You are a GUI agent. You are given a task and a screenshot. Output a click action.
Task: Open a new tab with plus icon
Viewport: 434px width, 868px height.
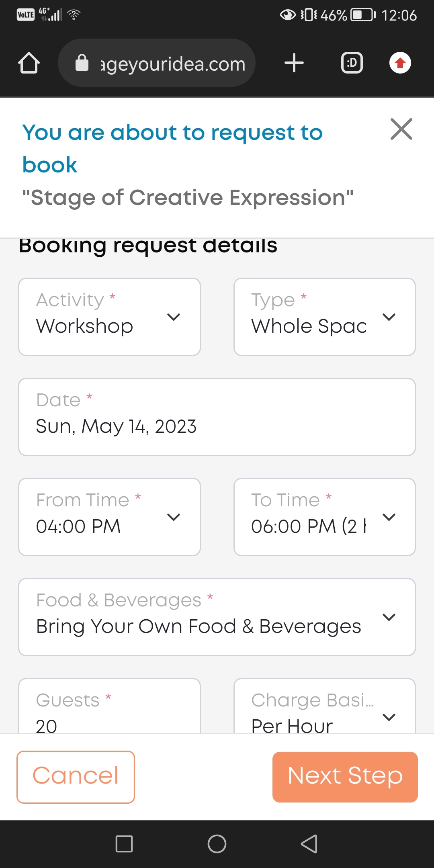pyautogui.click(x=294, y=63)
